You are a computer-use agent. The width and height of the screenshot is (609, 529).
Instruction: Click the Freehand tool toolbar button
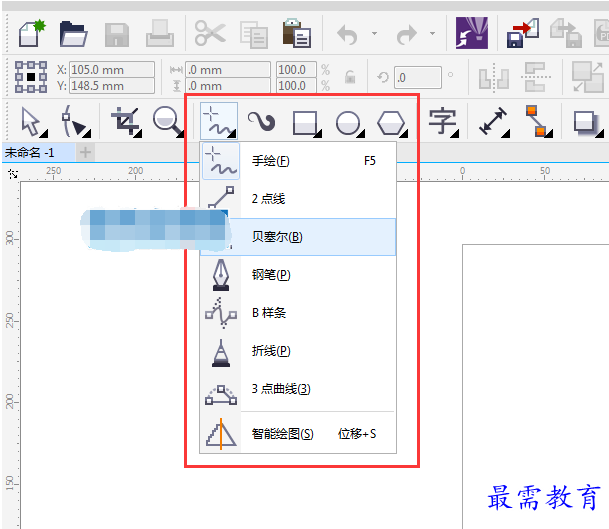tap(219, 121)
